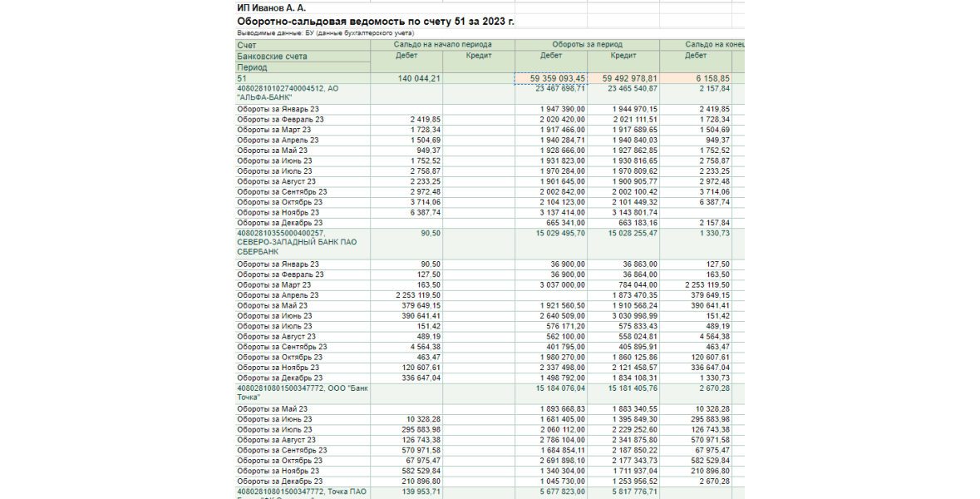980x499 pixels.
Task: Select the total credit turnover '59 492 978,81'
Action: 623,79
